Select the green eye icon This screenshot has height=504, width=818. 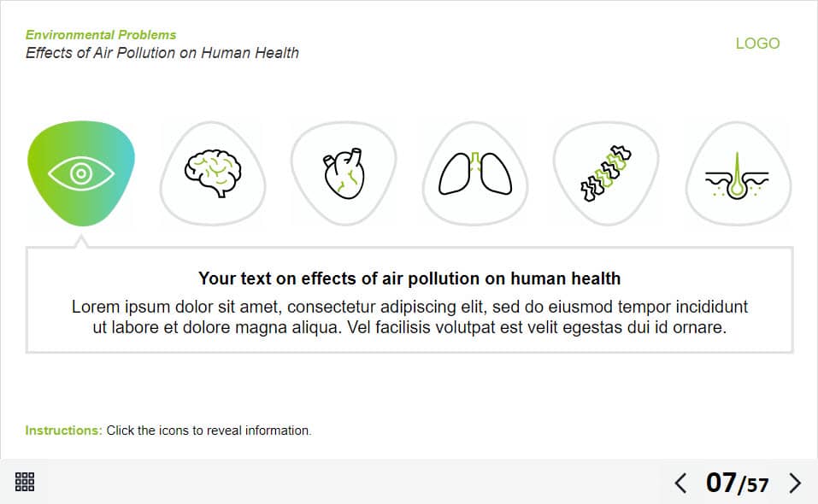coord(80,174)
